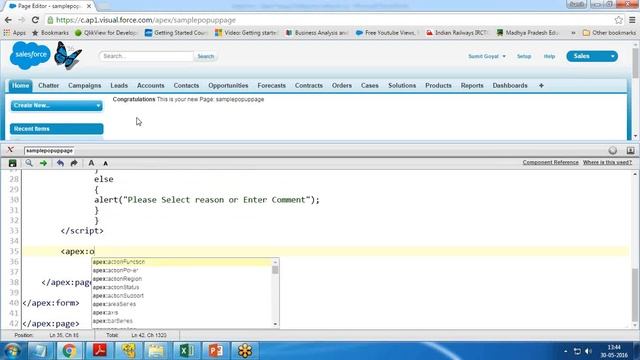Screen dimensions: 640x360
Task: Open Chrome from the taskbar
Action: click(x=69, y=351)
